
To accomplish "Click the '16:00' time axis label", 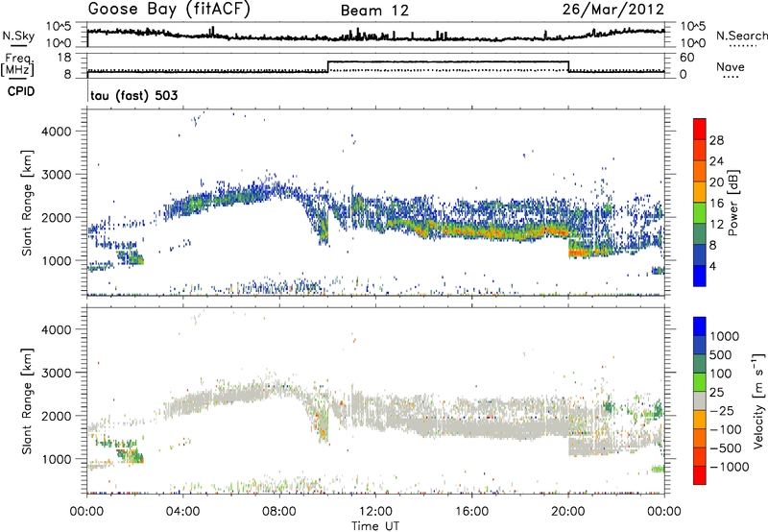I will click(471, 512).
